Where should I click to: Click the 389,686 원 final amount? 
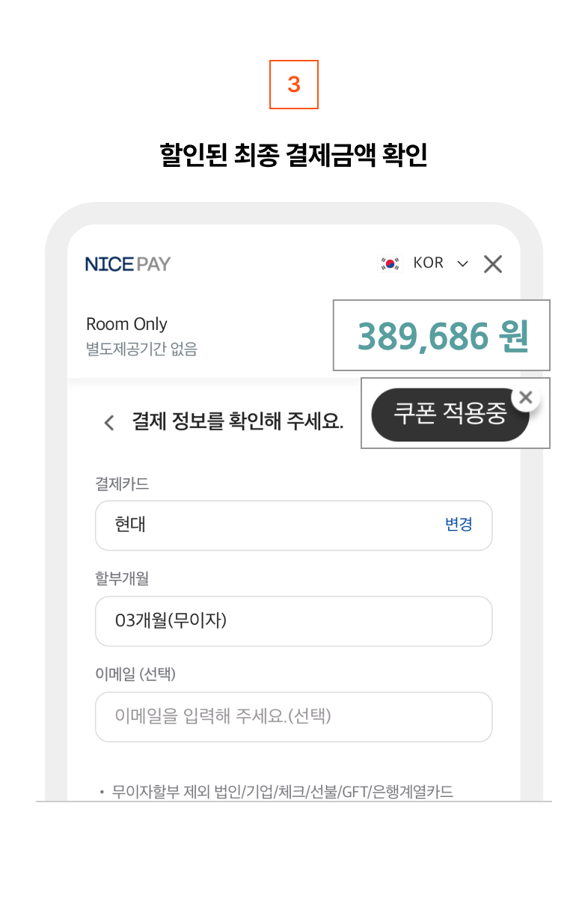pyautogui.click(x=442, y=337)
